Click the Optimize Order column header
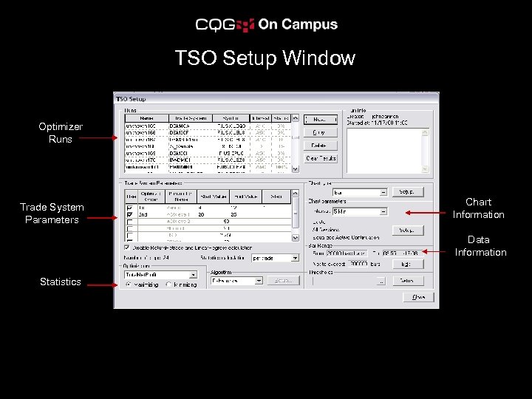This screenshot has height=399, width=532. [x=151, y=197]
